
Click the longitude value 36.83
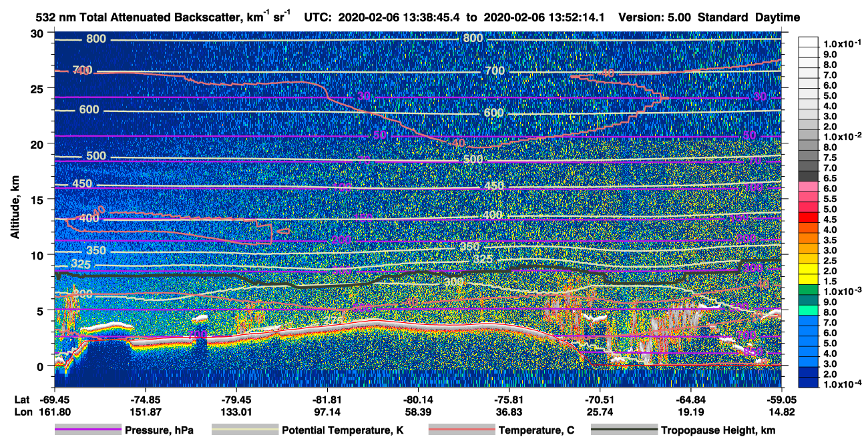click(x=509, y=412)
